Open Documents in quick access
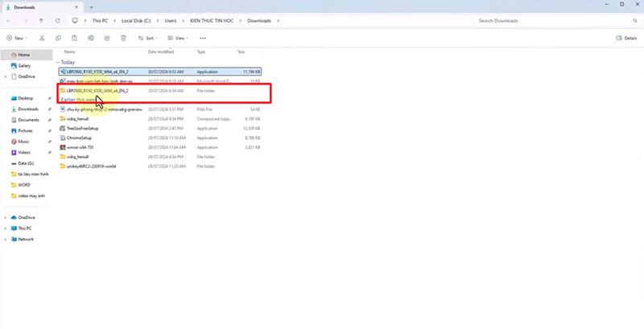Screen dimensions: 644x329 point(27,120)
